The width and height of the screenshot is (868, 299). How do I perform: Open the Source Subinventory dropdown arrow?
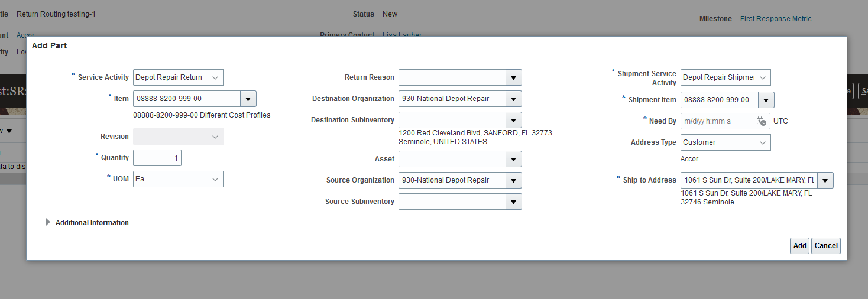point(514,201)
